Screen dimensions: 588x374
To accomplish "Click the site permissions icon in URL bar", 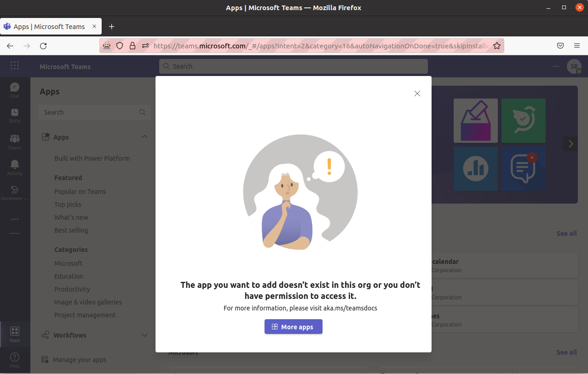I will click(145, 46).
